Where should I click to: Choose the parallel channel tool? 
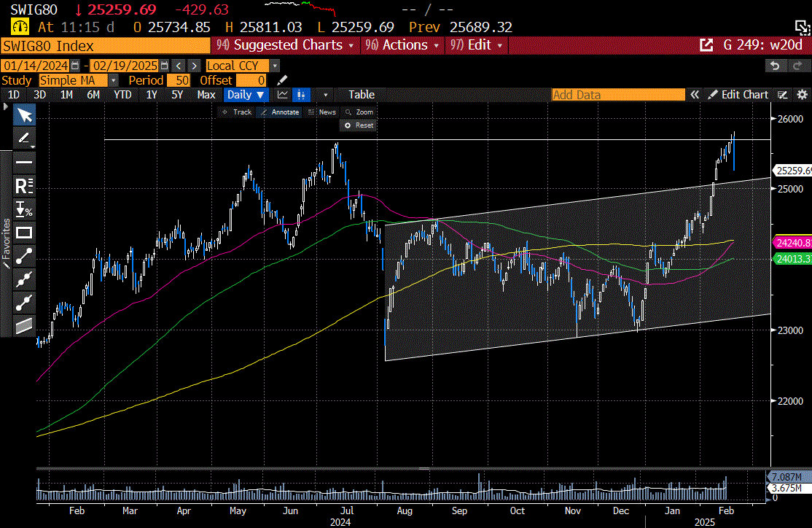[x=24, y=326]
